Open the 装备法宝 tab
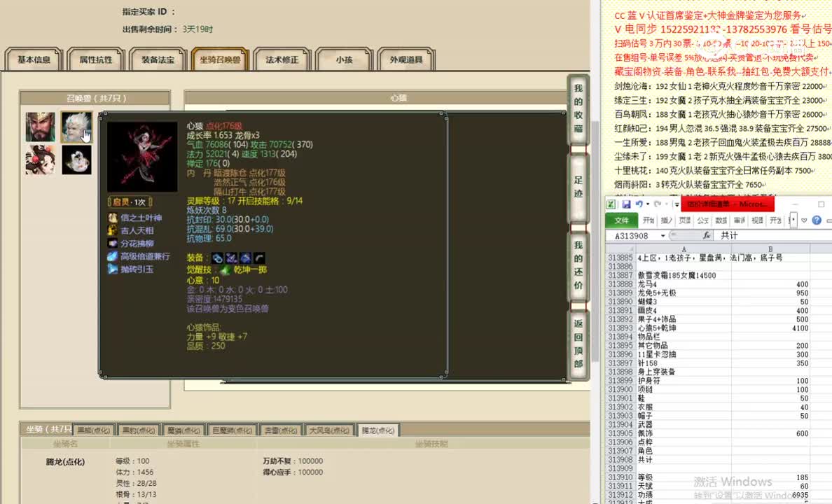 [x=158, y=59]
